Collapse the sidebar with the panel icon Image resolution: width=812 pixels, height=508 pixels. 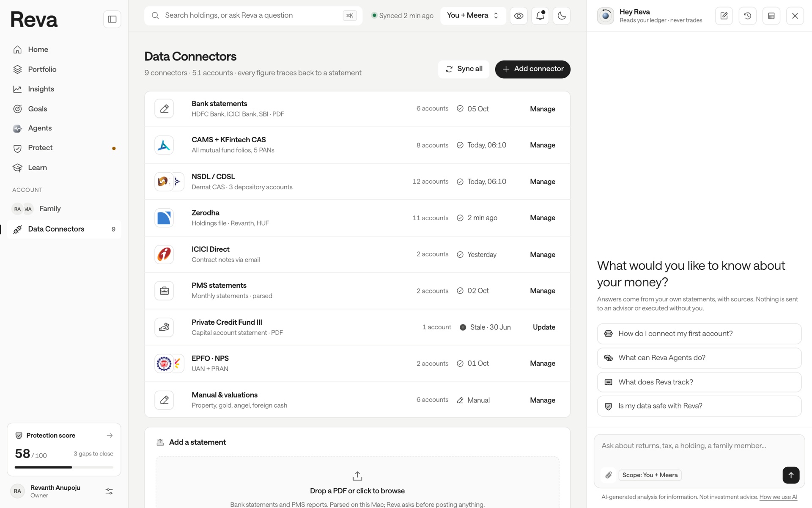pyautogui.click(x=112, y=19)
